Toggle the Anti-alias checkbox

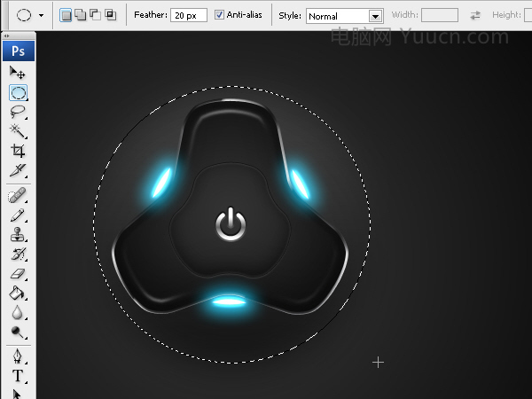point(219,14)
